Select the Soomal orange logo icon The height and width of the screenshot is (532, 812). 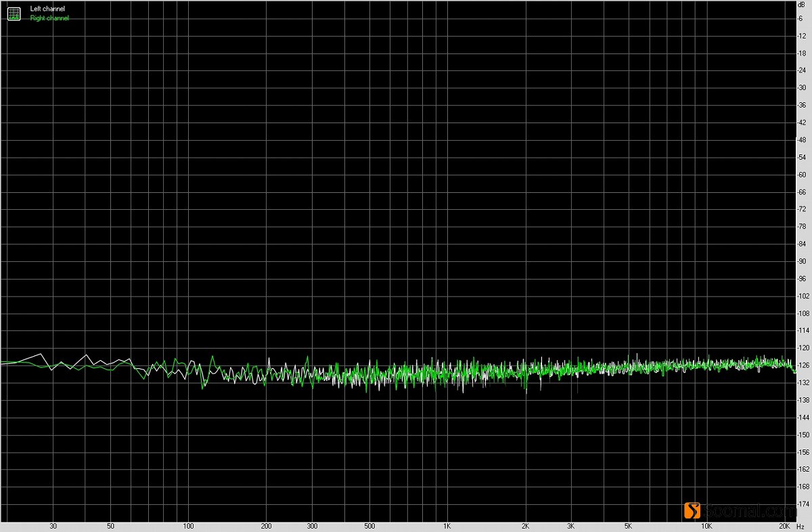[694, 510]
